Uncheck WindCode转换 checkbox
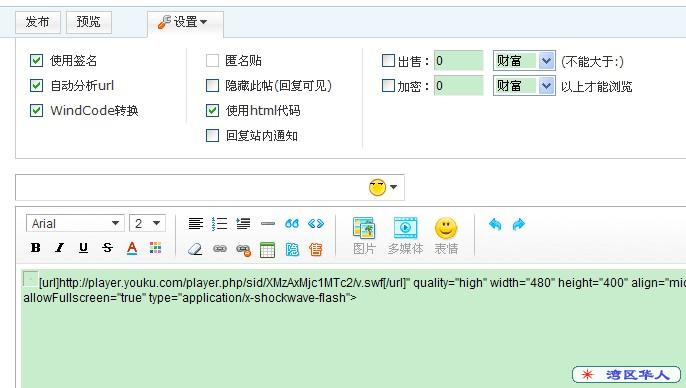This screenshot has height=388, width=686. coord(36,110)
